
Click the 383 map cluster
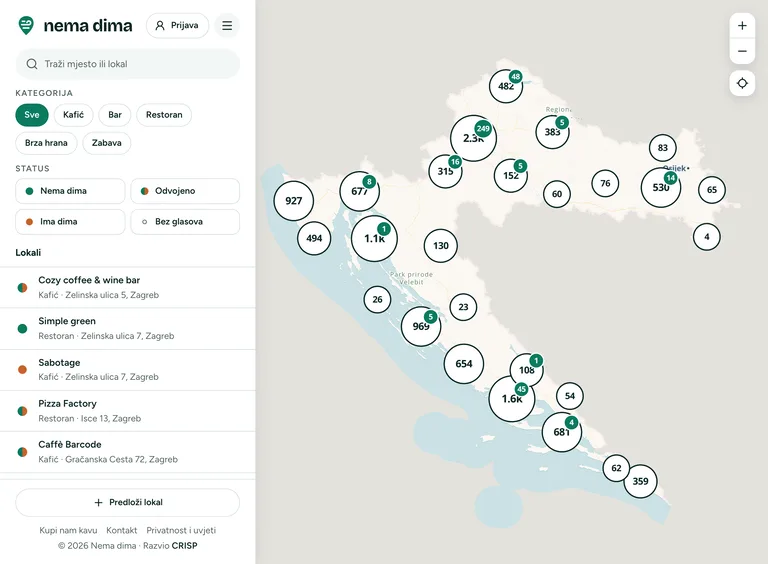click(x=552, y=132)
